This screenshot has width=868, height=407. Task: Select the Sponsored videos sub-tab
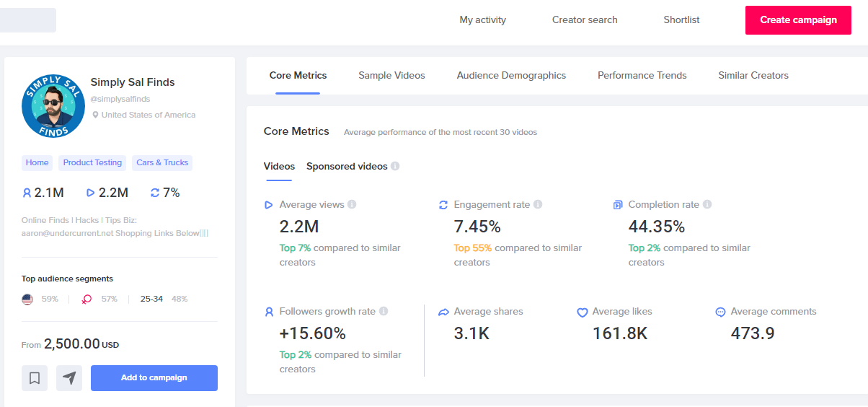tap(347, 167)
